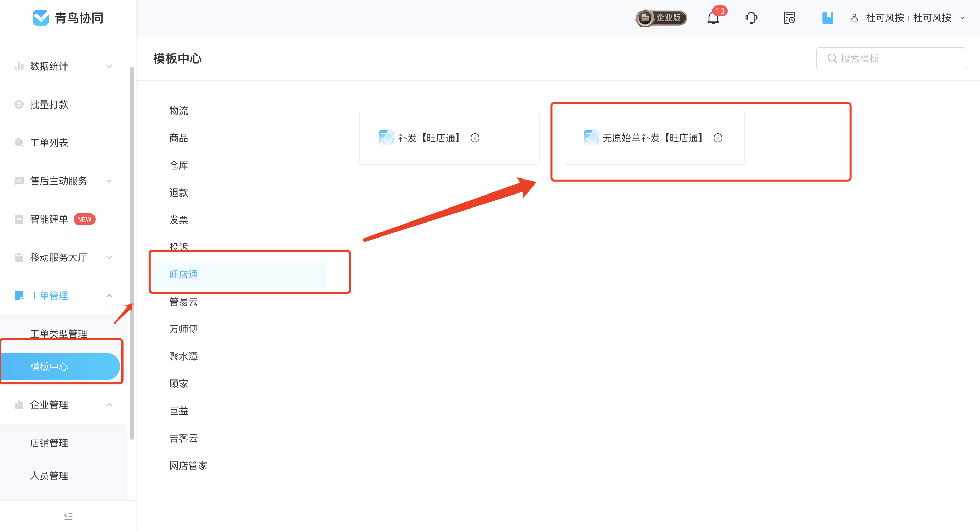Select the 聚水潭 category
Image resolution: width=980 pixels, height=531 pixels.
[183, 356]
